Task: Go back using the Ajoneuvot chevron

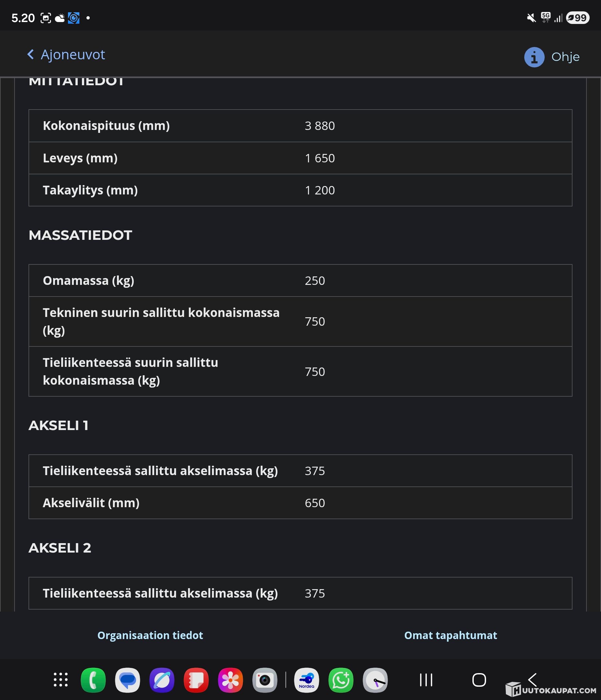Action: point(31,54)
